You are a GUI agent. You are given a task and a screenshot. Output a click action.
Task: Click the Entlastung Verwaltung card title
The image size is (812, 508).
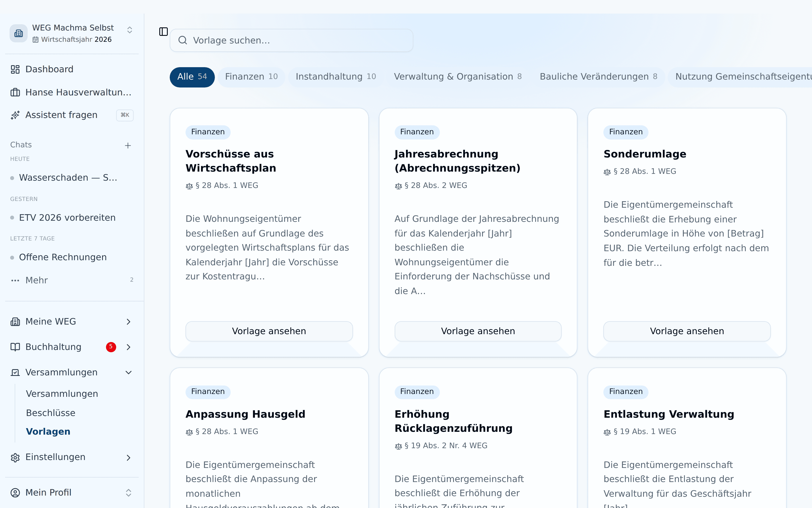[x=669, y=414]
